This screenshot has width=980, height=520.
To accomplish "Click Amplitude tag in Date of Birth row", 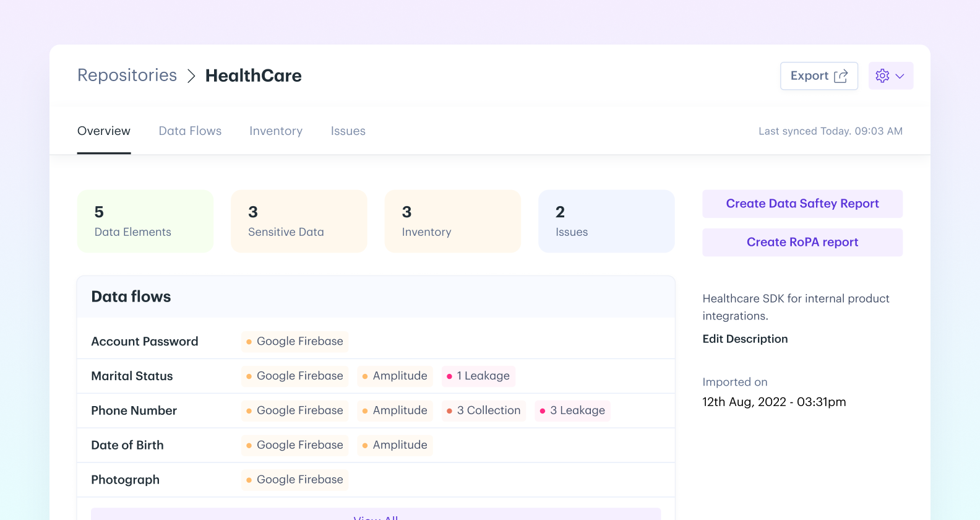I will click(x=395, y=446).
